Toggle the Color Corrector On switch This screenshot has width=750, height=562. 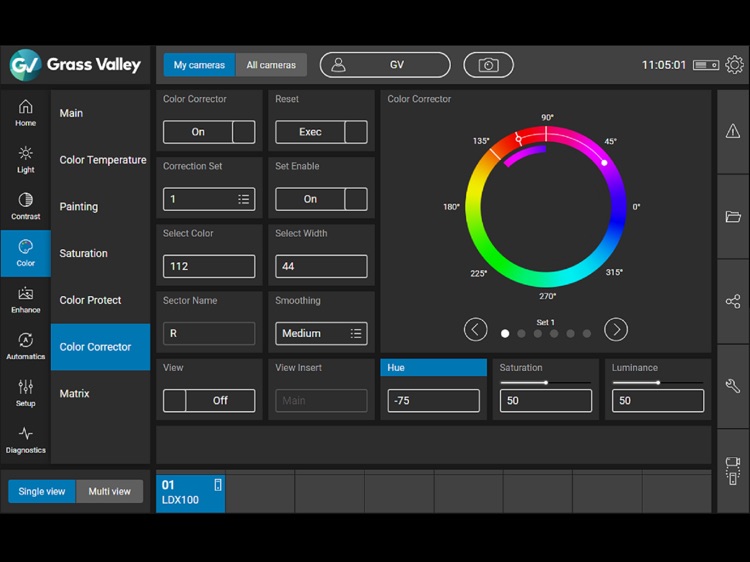point(209,132)
